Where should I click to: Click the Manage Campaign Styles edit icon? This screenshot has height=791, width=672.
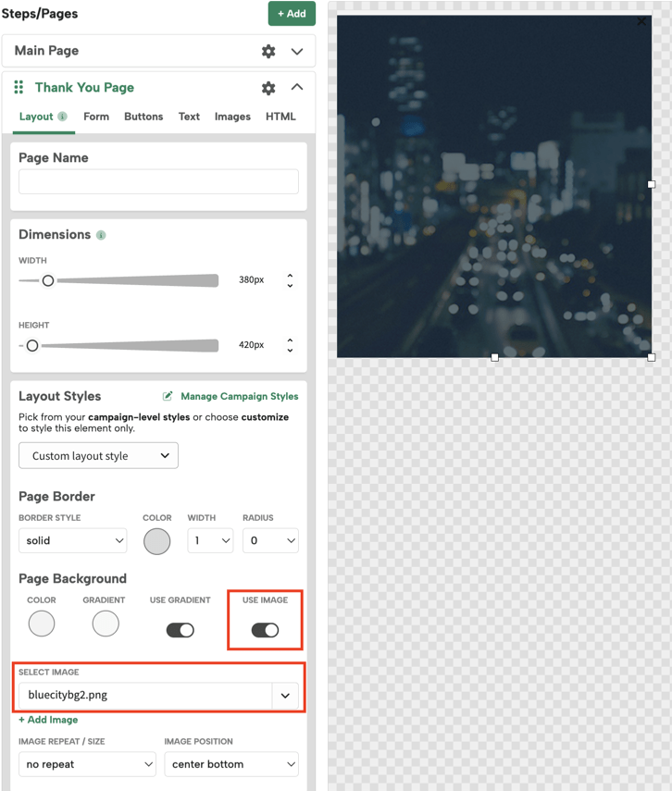coord(168,396)
